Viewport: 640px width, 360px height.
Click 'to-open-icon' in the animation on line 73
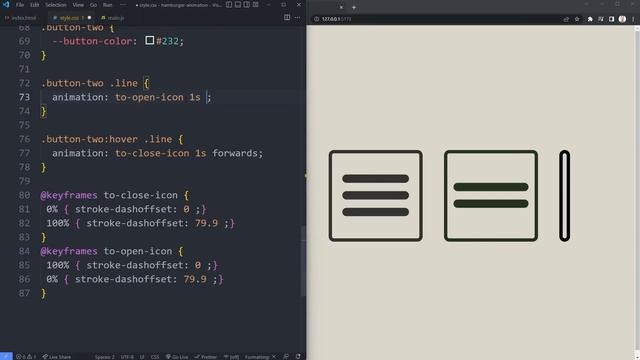click(149, 97)
